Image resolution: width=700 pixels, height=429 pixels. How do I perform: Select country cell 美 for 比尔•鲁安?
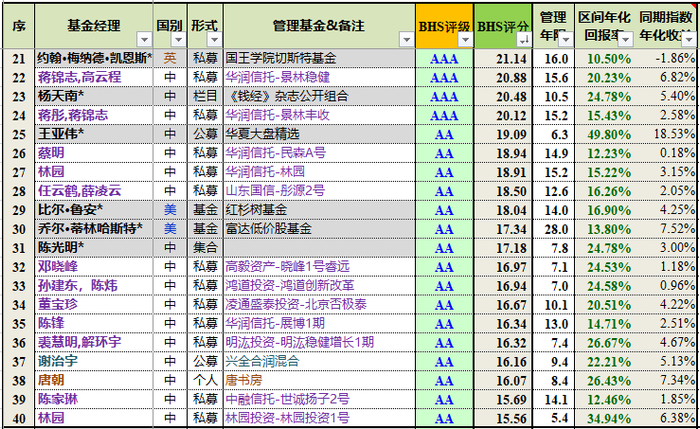[170, 210]
